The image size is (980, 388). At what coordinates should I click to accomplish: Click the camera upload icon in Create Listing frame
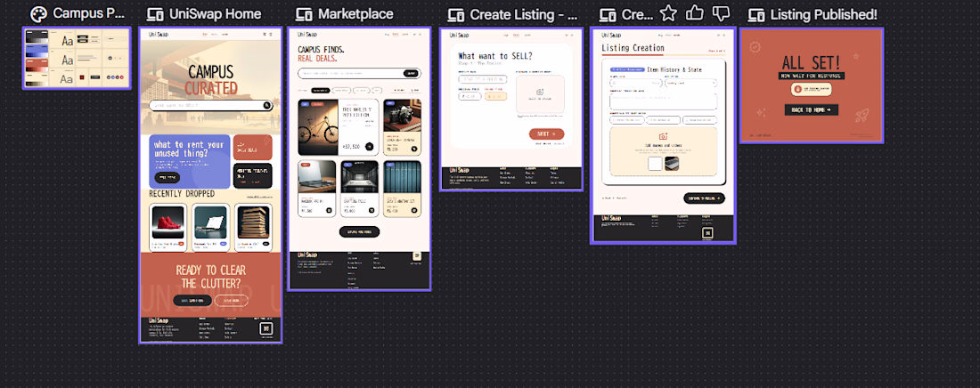coord(540,92)
